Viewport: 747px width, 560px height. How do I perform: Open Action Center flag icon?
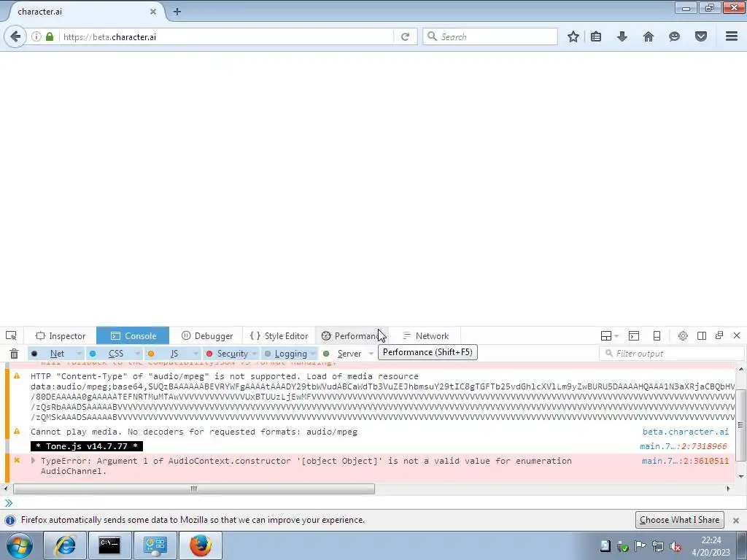coord(640,546)
